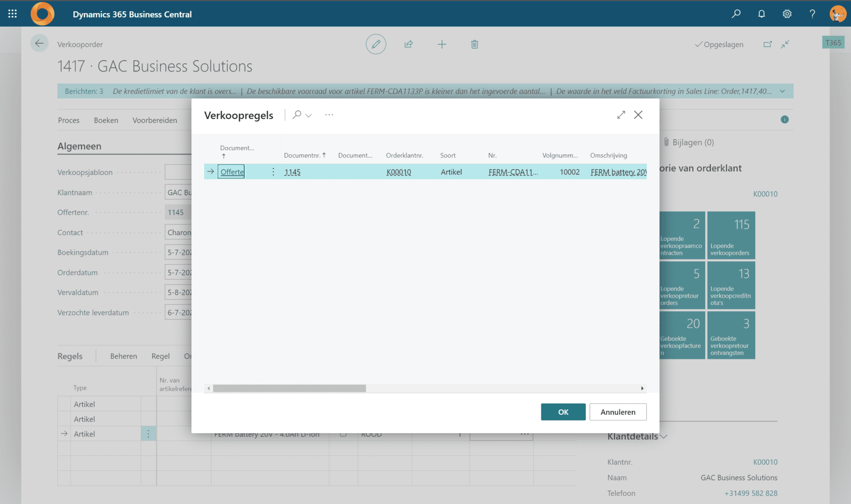This screenshot has width=851, height=504.
Task: Click the Opgeslagen saved status
Action: click(x=719, y=44)
